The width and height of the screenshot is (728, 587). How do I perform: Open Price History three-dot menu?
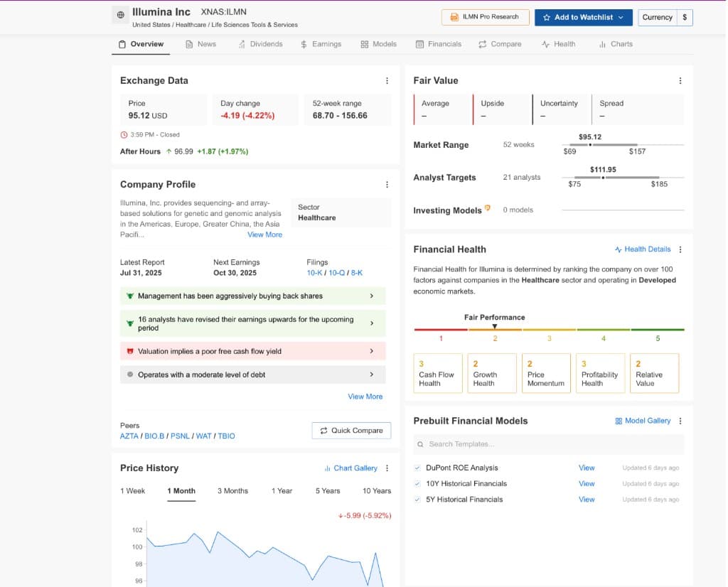(x=387, y=468)
